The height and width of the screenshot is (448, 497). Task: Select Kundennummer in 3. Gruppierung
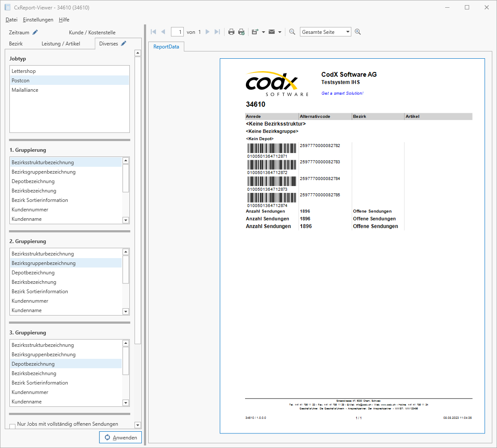pos(66,392)
